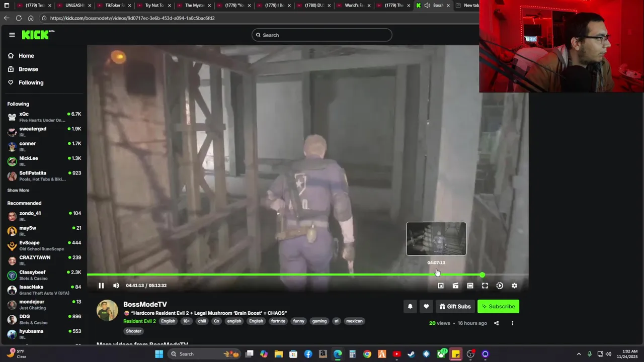Open the BossModeTV channel name link
644x362 pixels.
(145, 304)
